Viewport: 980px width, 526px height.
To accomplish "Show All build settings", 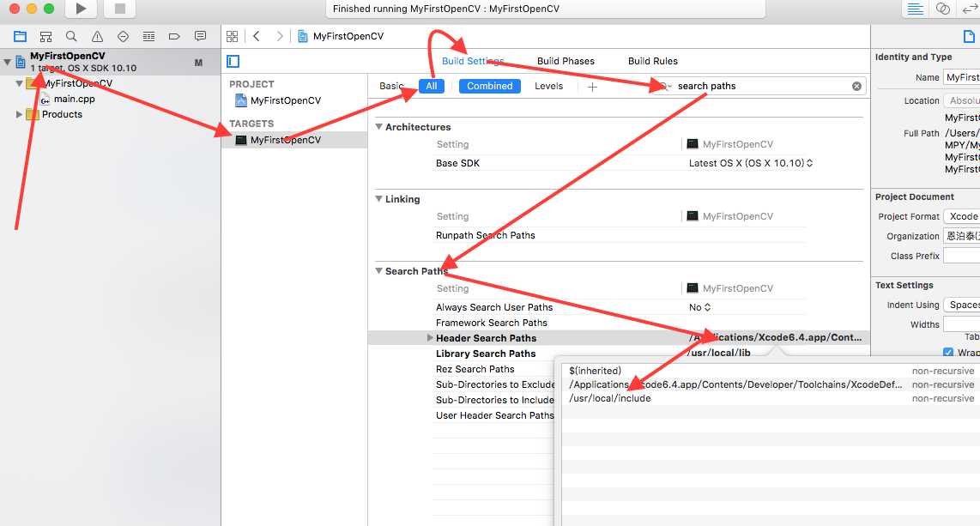I will tap(432, 86).
